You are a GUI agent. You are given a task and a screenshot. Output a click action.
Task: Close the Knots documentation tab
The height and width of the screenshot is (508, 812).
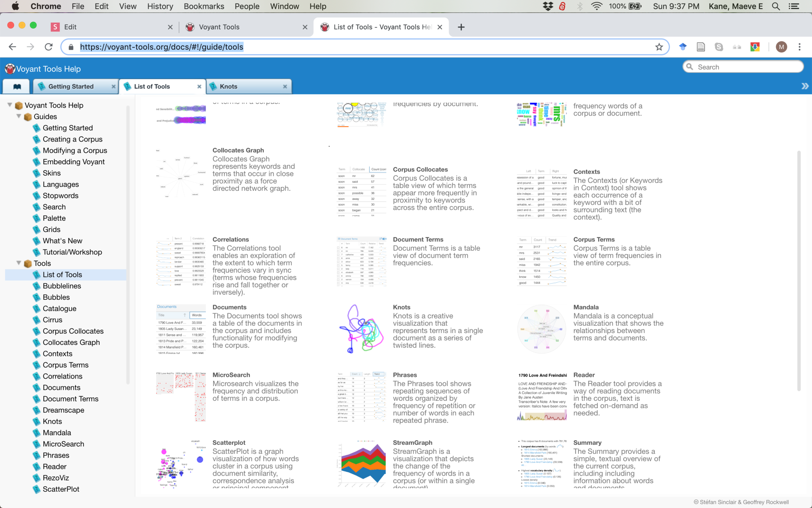(285, 87)
